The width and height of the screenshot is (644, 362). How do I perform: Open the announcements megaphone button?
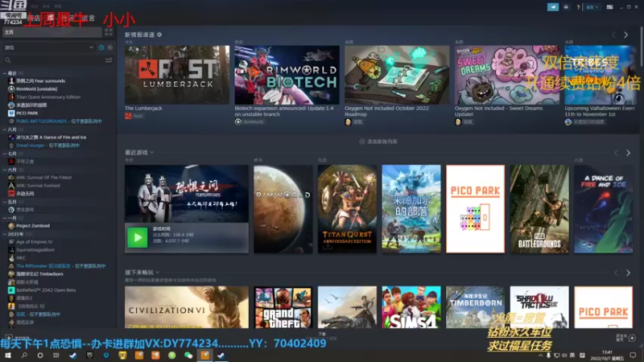553,7
